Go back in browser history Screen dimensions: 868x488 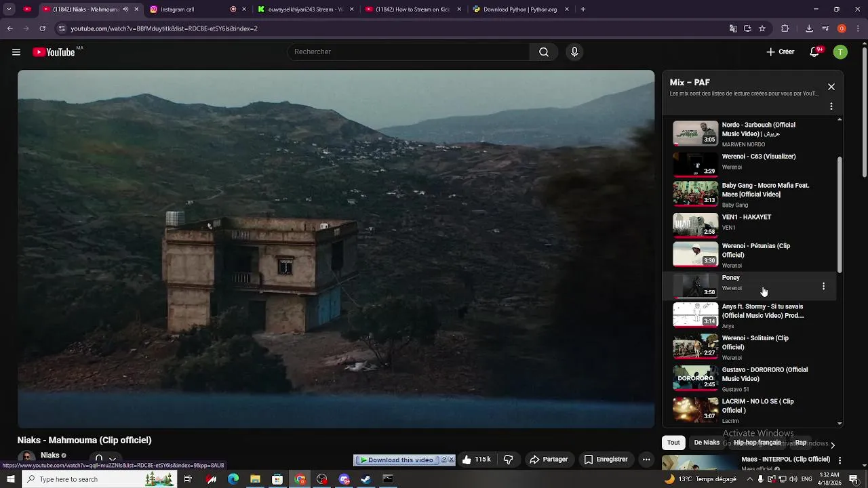point(10,28)
